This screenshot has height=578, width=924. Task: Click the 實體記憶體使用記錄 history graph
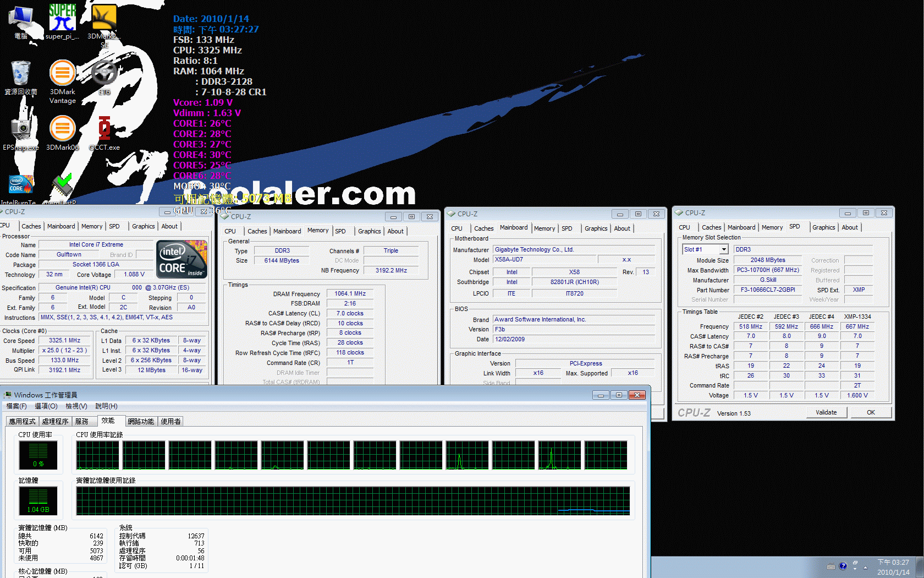tap(353, 501)
